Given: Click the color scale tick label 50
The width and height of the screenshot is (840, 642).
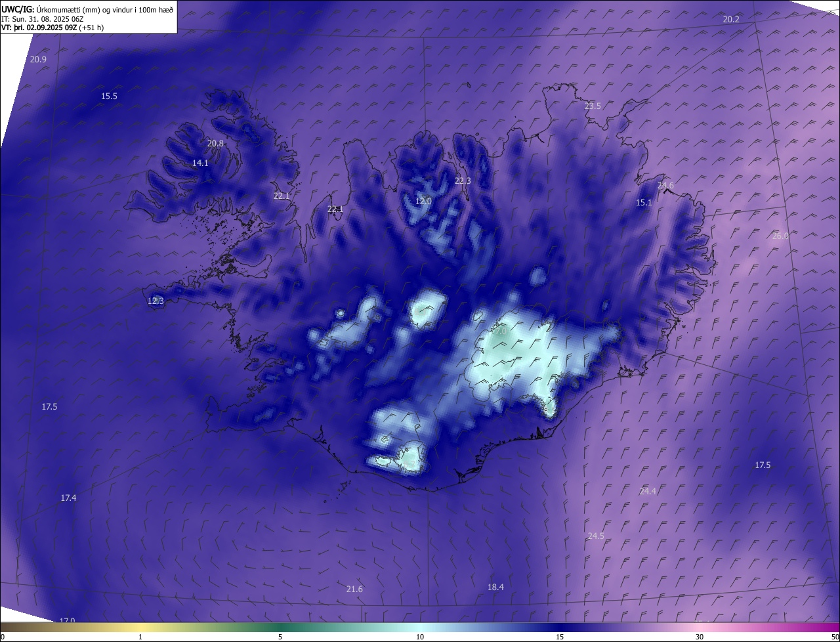Looking at the screenshot, I should 835,637.
